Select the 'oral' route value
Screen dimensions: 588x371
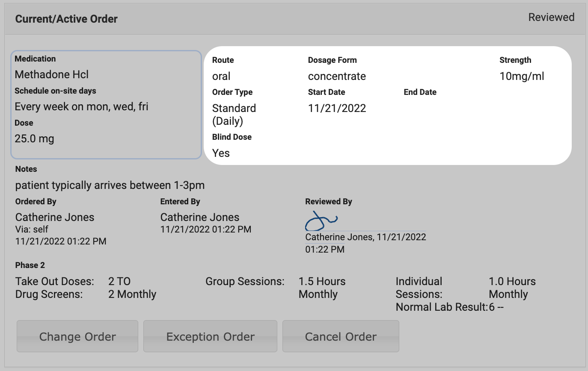(221, 77)
